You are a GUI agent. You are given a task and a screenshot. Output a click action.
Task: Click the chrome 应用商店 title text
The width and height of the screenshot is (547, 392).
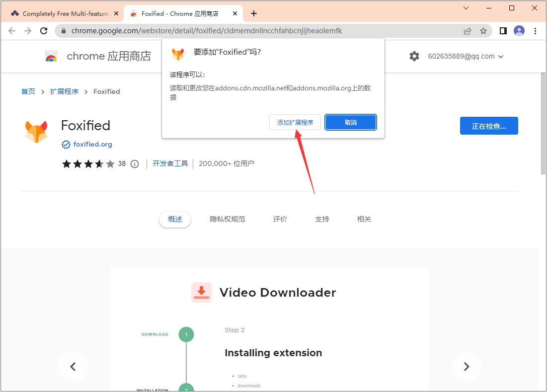point(109,56)
